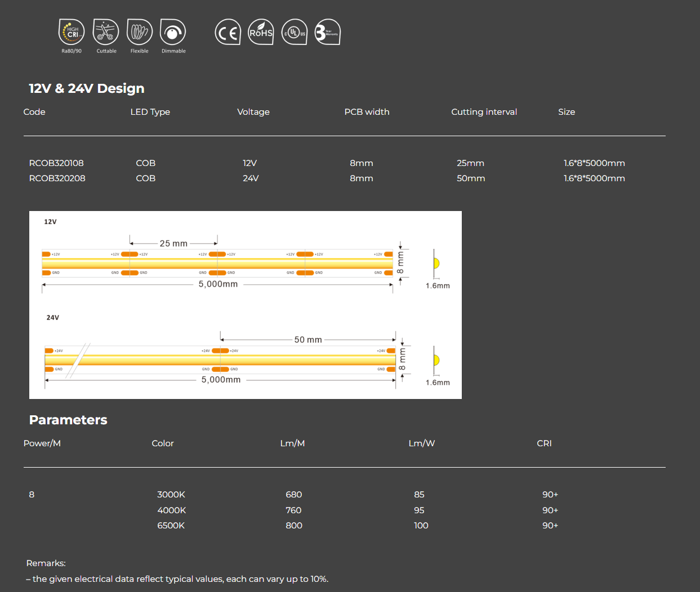The height and width of the screenshot is (592, 700).
Task: Click the Dimmable dial icon
Action: pyautogui.click(x=173, y=33)
